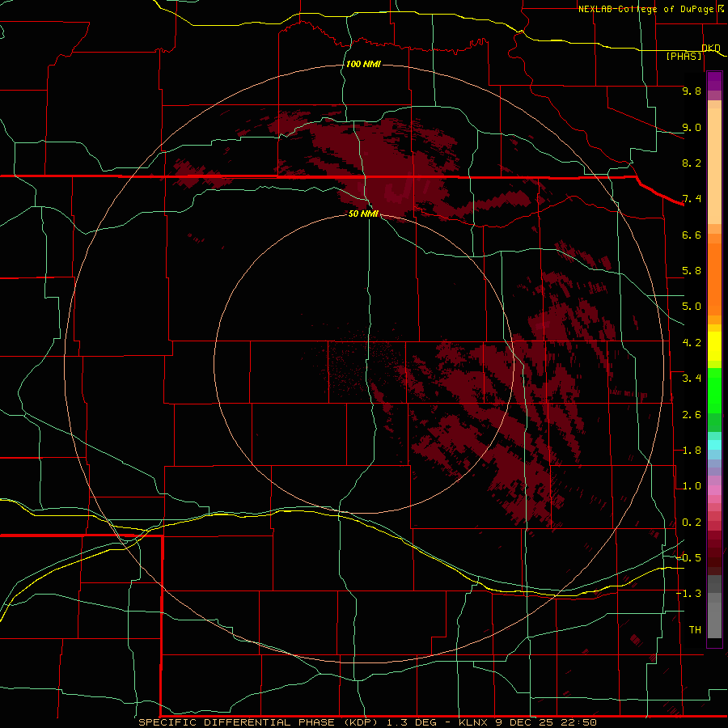
Task: Click the 50 NMI range ring label
Action: click(x=363, y=214)
